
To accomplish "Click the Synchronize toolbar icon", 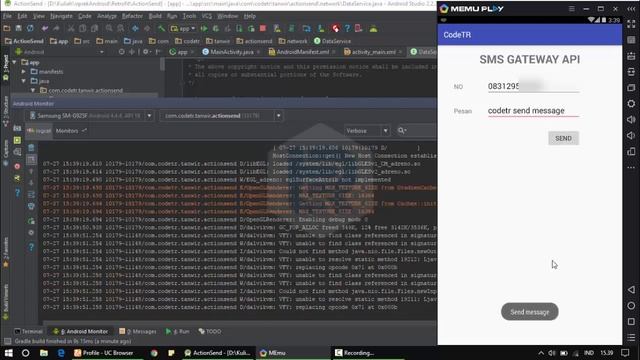I will tap(30, 29).
